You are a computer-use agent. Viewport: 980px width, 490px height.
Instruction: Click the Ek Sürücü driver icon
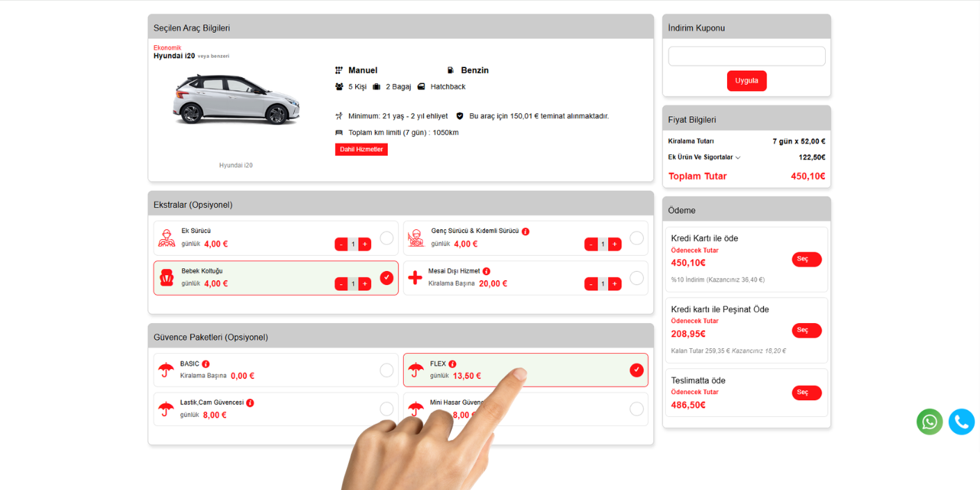(x=166, y=238)
